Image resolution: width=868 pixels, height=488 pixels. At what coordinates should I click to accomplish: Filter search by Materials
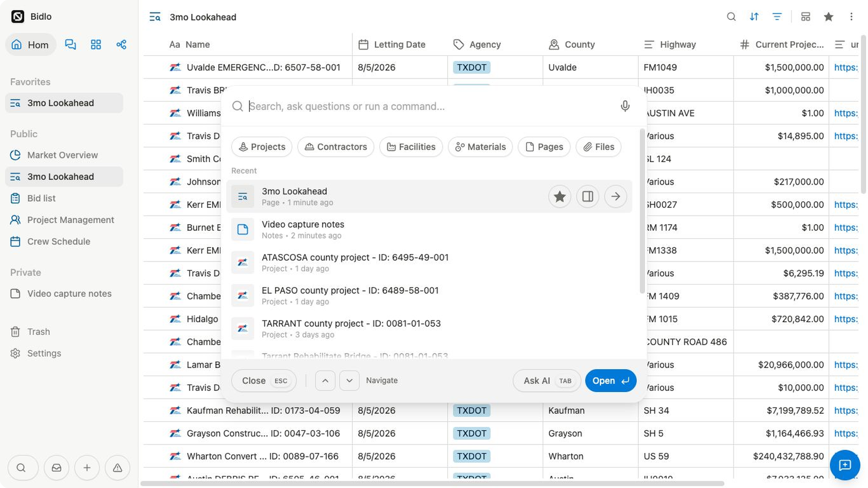click(x=480, y=147)
